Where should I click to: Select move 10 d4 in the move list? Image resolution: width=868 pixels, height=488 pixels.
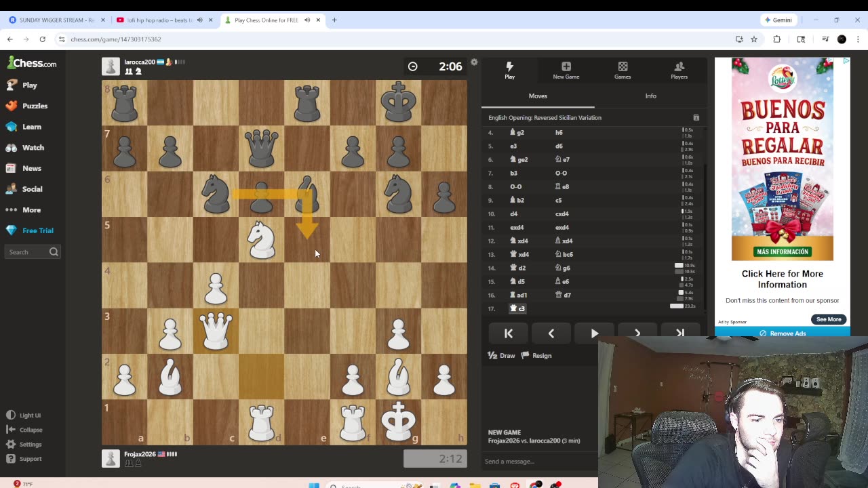pos(513,213)
